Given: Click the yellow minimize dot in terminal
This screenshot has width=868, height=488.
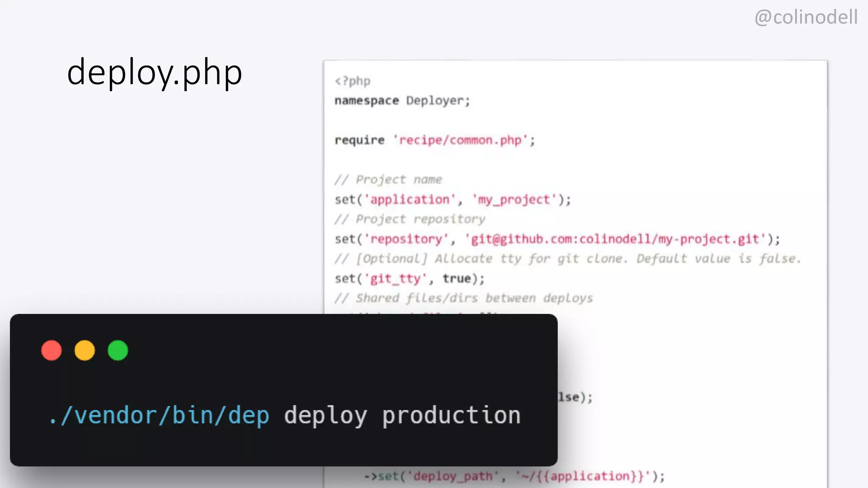Looking at the screenshot, I should (85, 350).
